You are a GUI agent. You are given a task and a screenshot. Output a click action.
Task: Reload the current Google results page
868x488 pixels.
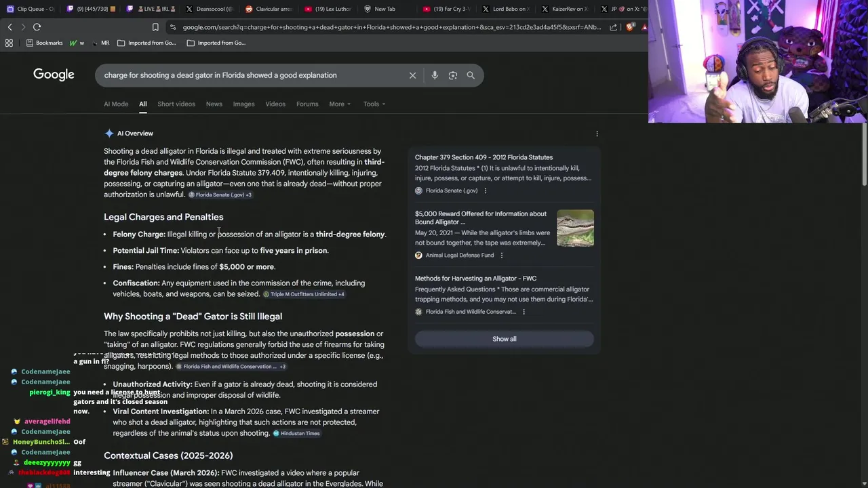coord(37,27)
